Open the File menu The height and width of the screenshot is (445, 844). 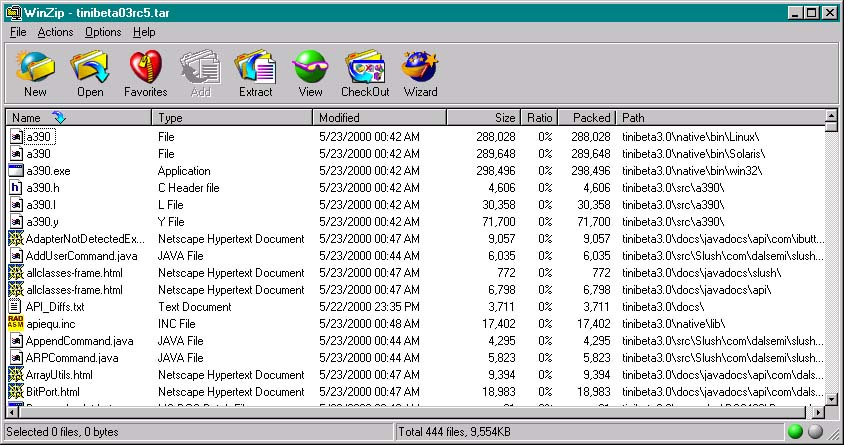[x=18, y=32]
